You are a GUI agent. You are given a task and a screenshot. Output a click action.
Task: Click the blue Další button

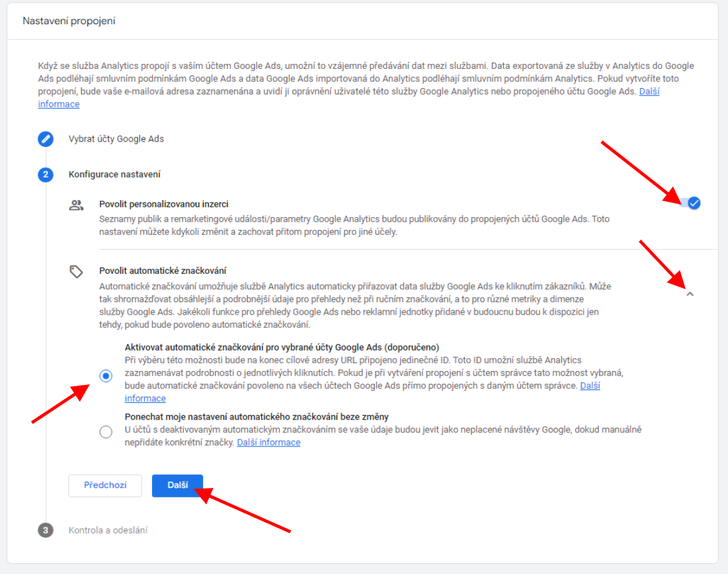[x=178, y=485]
